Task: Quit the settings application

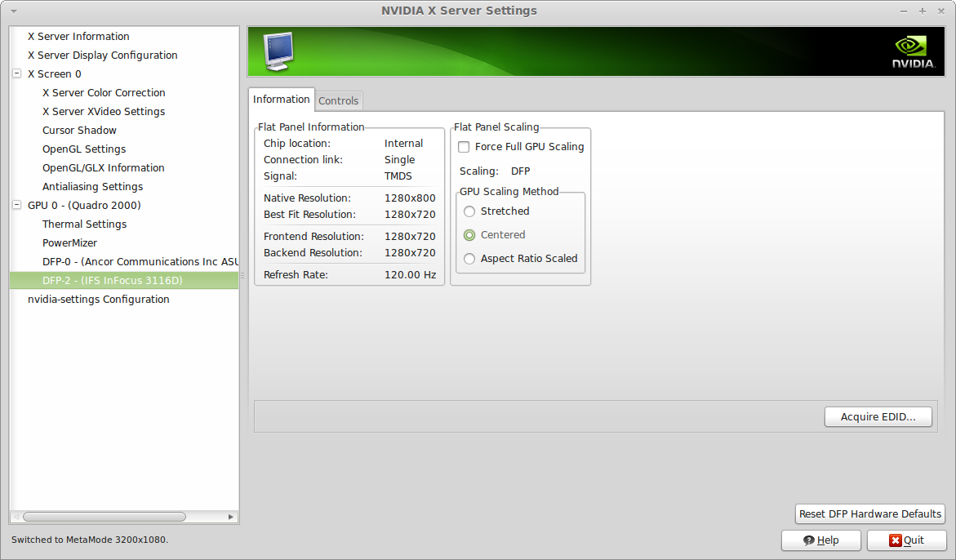Action: 907,540
